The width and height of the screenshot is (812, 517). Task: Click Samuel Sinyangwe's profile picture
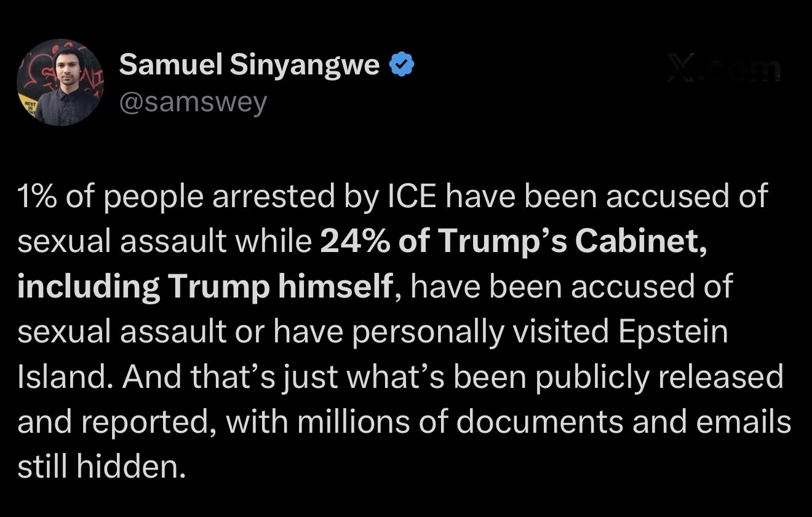pos(60,83)
